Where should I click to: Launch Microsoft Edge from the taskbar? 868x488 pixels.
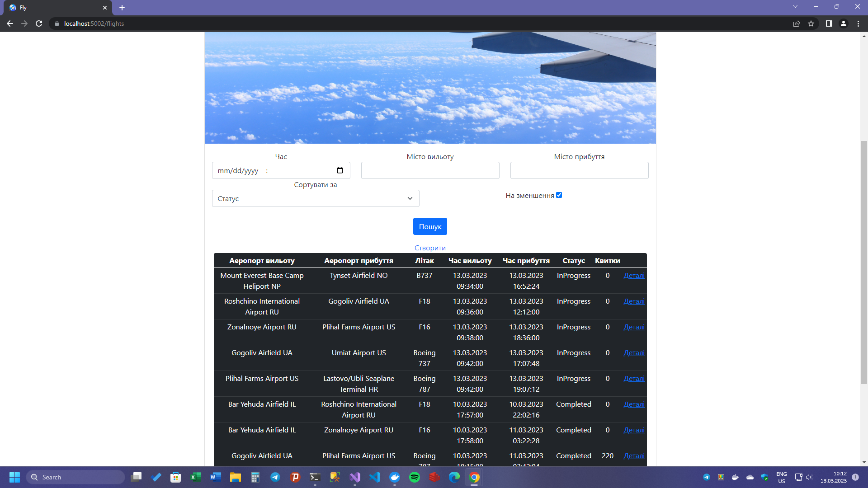(454, 477)
